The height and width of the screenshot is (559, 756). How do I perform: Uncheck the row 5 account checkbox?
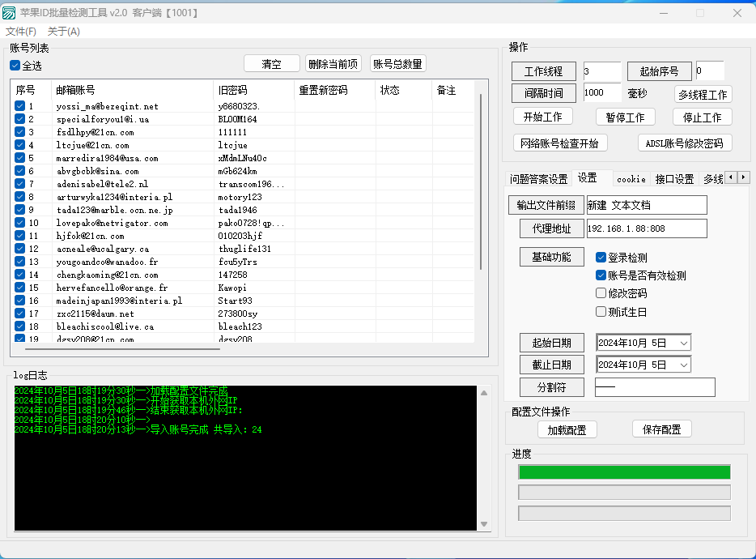click(20, 158)
